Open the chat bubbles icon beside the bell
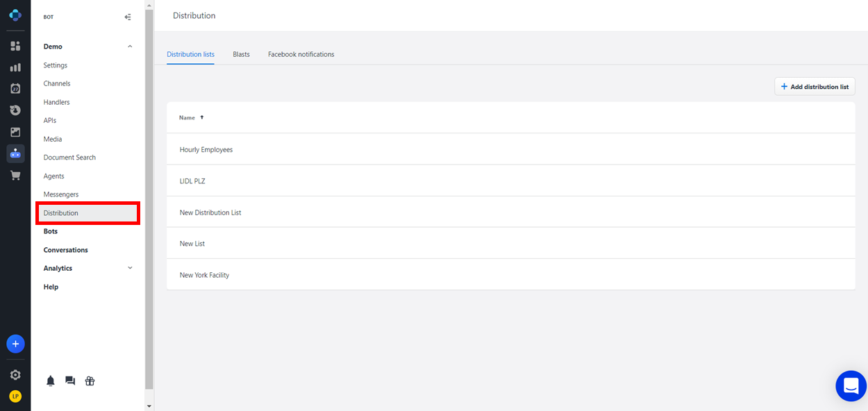 70,380
